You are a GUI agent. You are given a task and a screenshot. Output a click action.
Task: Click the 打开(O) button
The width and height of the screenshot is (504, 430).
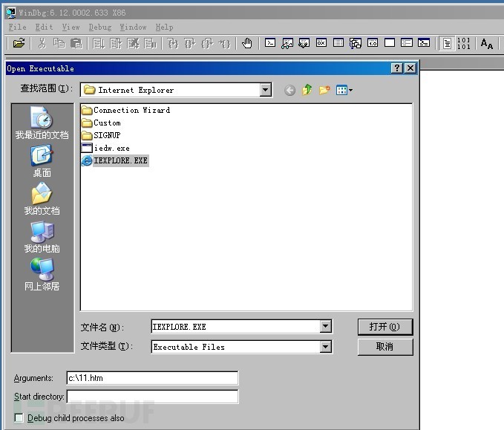pyautogui.click(x=385, y=327)
